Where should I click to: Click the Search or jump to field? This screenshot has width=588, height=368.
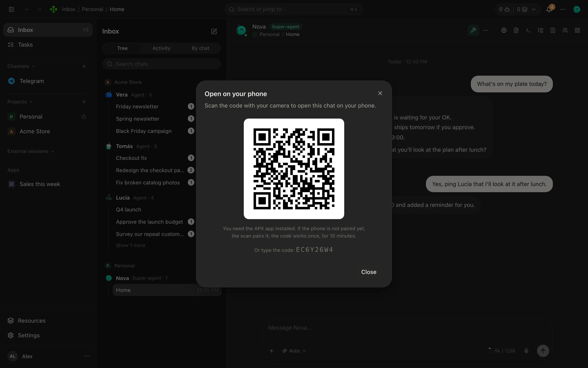click(x=294, y=9)
